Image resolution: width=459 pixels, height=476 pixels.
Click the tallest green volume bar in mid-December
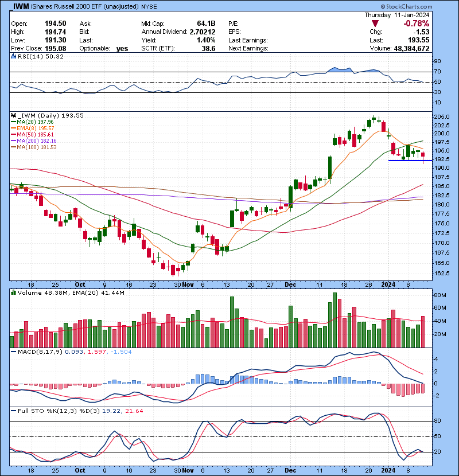(334, 320)
